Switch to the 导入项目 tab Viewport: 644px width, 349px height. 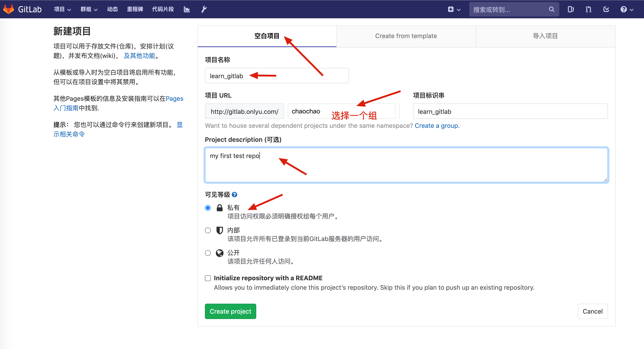tap(545, 36)
